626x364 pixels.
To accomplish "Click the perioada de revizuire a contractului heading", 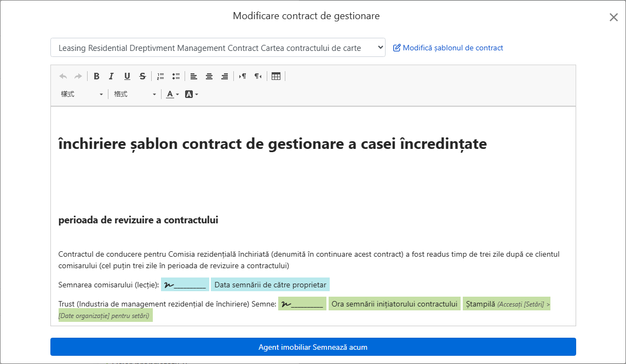I will click(x=138, y=220).
